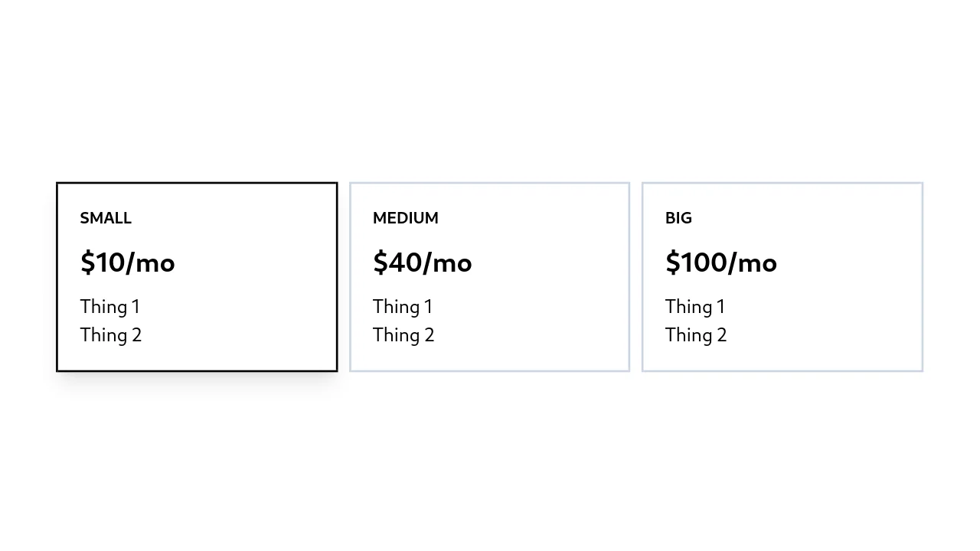Click Thing 1 in the SMALL card
This screenshot has height=551, width=980.
pyautogui.click(x=109, y=306)
